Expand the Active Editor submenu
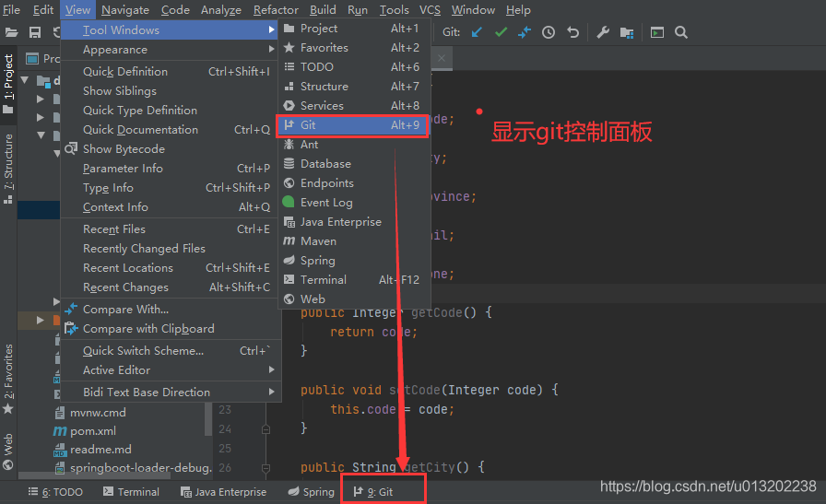 170,370
